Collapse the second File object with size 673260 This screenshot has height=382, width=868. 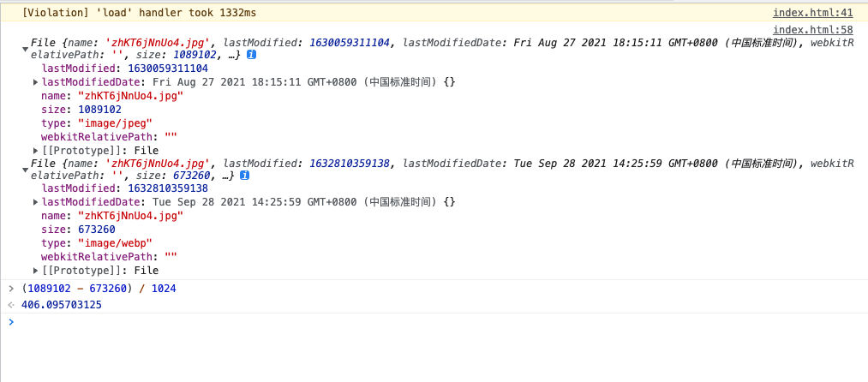pos(25,170)
